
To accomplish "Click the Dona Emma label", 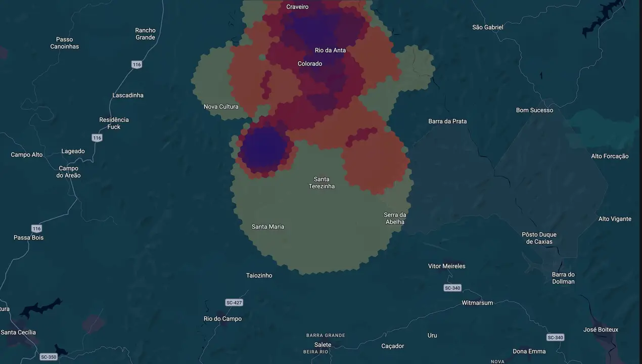I will (x=529, y=351).
